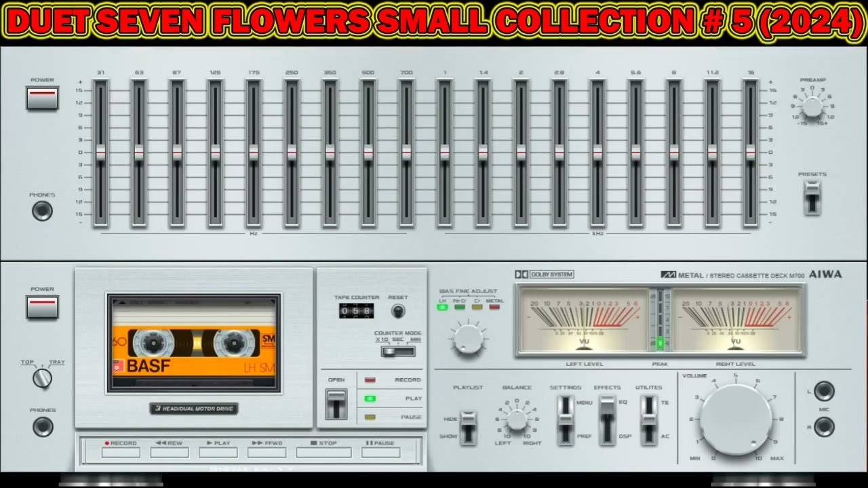This screenshot has height=488, width=868.
Task: Pause the tape with PAUSE key
Action: coord(380,452)
